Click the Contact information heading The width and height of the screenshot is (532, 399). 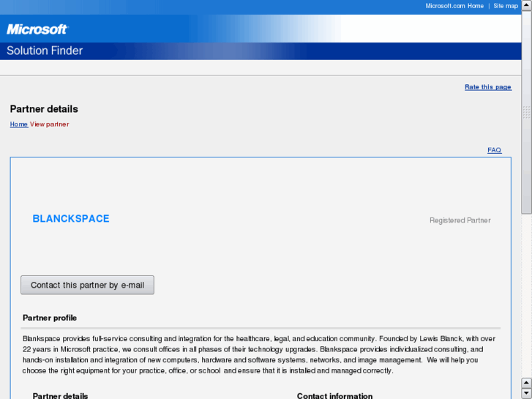(334, 395)
